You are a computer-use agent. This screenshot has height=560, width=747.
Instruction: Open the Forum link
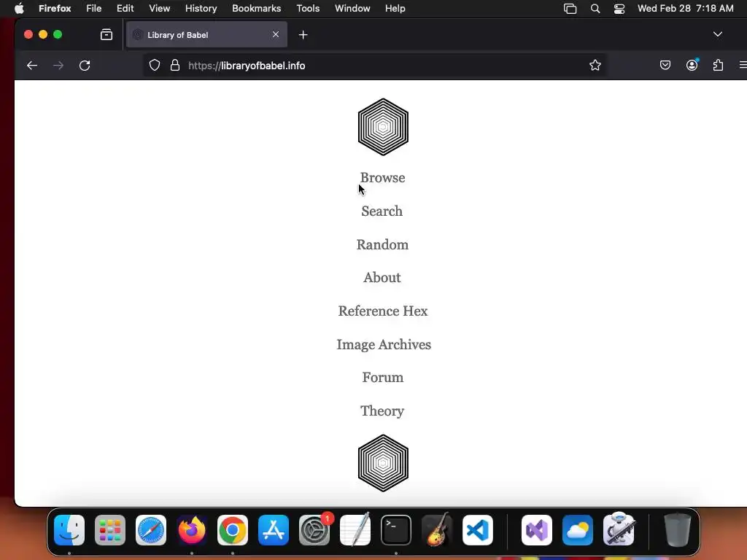click(x=382, y=377)
